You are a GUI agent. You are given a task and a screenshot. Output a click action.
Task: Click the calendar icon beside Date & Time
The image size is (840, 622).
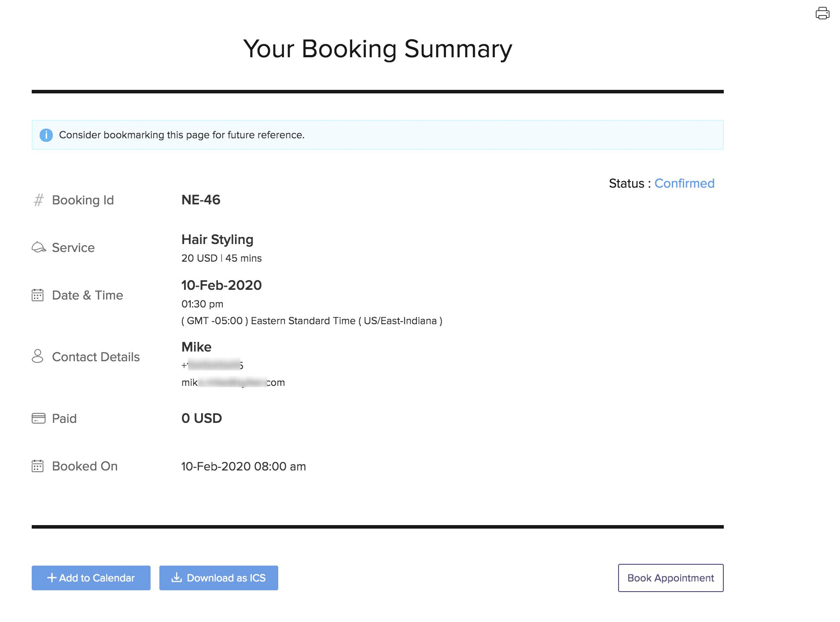pyautogui.click(x=38, y=295)
